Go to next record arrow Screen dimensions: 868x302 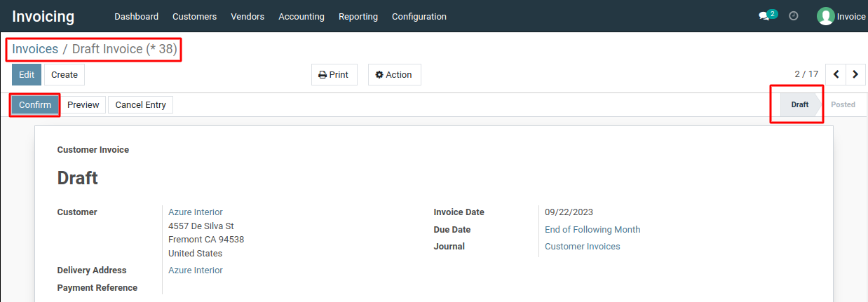(x=855, y=74)
